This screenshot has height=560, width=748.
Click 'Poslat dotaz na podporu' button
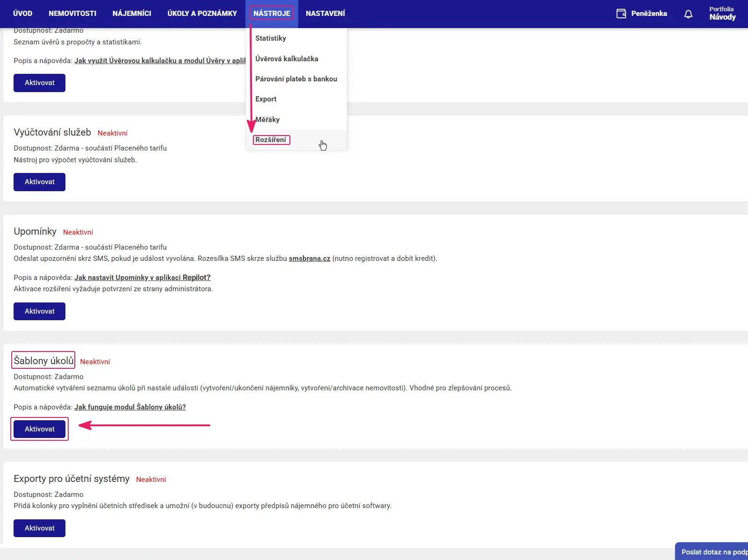tap(712, 552)
